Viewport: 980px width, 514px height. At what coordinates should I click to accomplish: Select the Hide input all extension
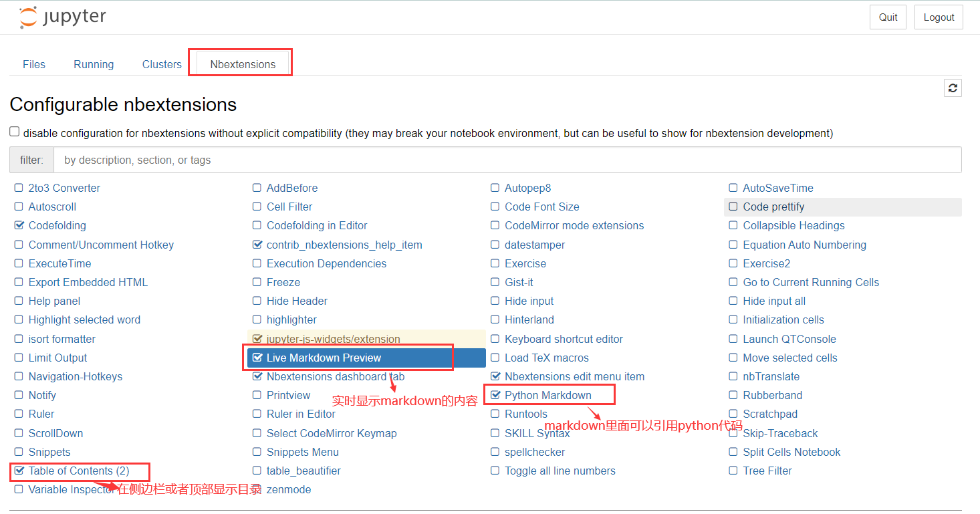point(774,301)
